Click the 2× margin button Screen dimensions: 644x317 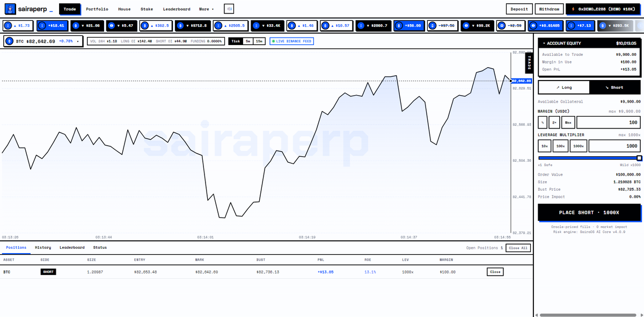pyautogui.click(x=554, y=123)
